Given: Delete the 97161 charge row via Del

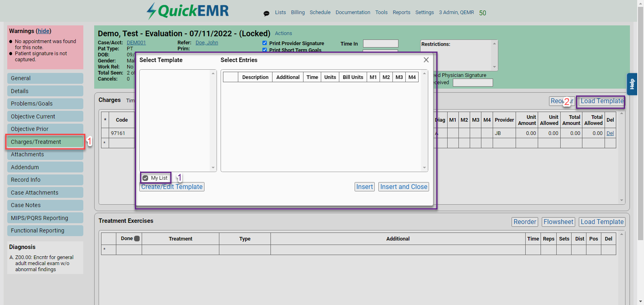Looking at the screenshot, I should coord(610,133).
